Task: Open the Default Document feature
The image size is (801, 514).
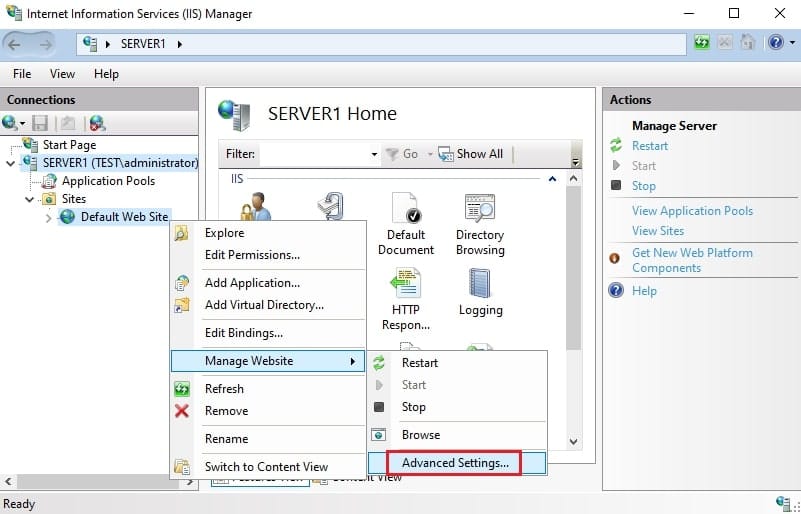Action: (x=406, y=225)
